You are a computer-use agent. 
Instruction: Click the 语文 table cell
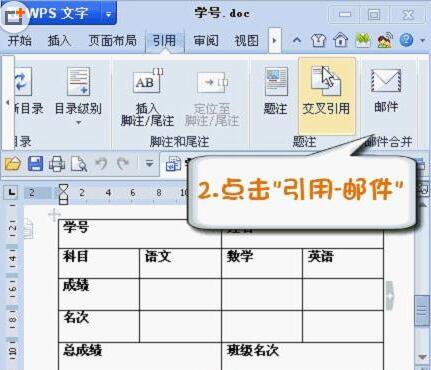[x=180, y=263]
